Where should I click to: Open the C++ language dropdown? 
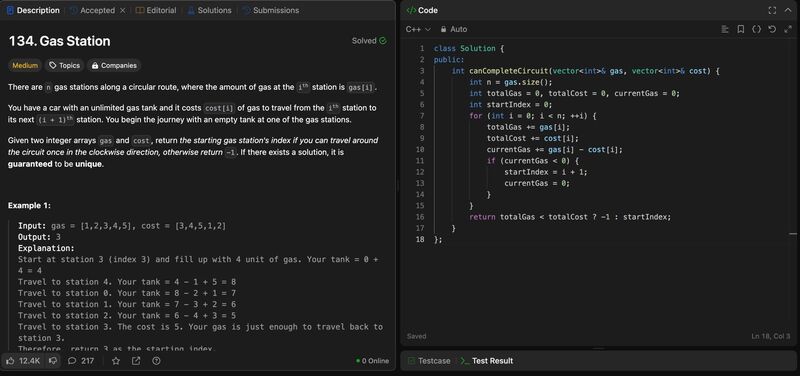click(x=418, y=30)
